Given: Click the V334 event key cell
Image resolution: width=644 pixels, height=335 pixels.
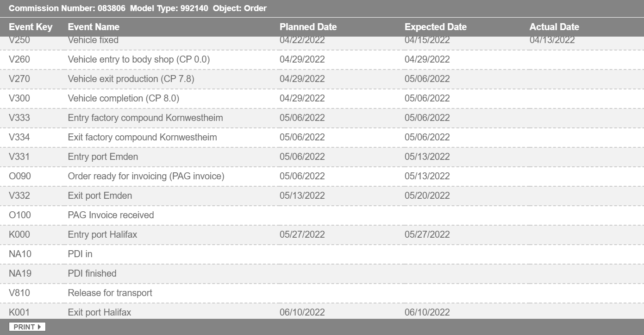Looking at the screenshot, I should coord(19,137).
